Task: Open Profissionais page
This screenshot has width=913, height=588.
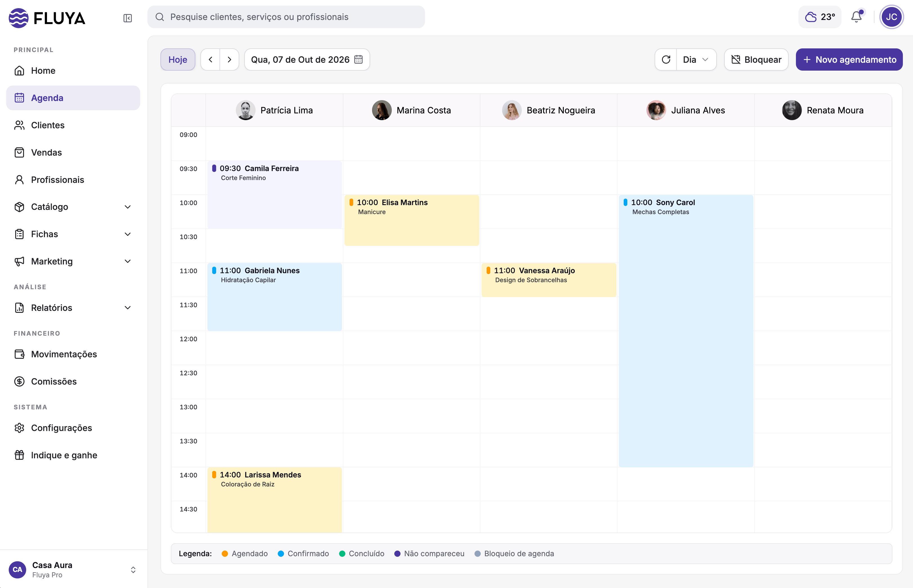Action: click(x=73, y=179)
